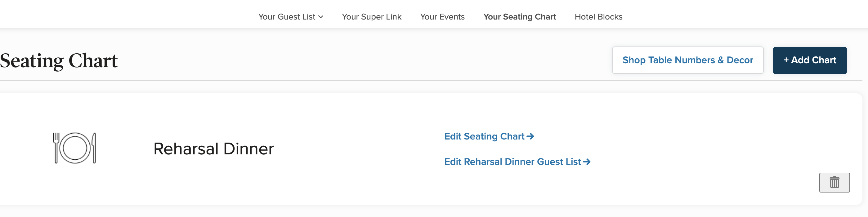Image resolution: width=868 pixels, height=217 pixels.
Task: Delete the Reharsal Dinner chart via trash icon
Action: pyautogui.click(x=834, y=182)
